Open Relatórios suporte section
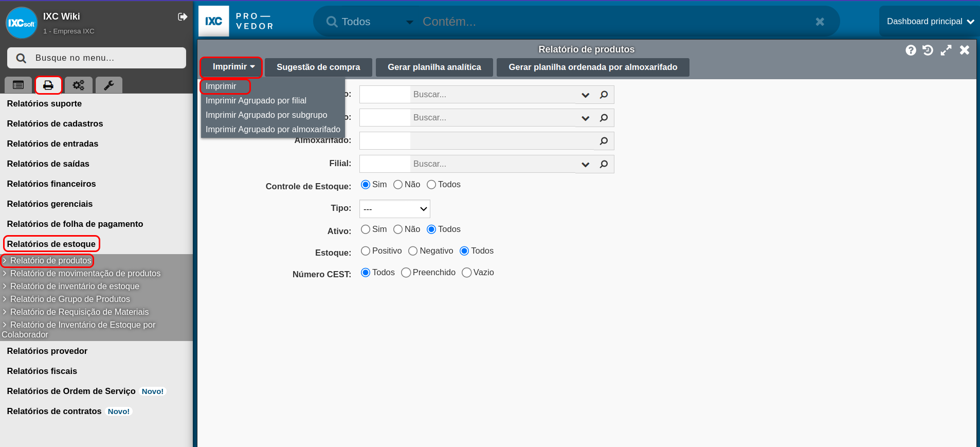The image size is (980, 447). pos(44,103)
